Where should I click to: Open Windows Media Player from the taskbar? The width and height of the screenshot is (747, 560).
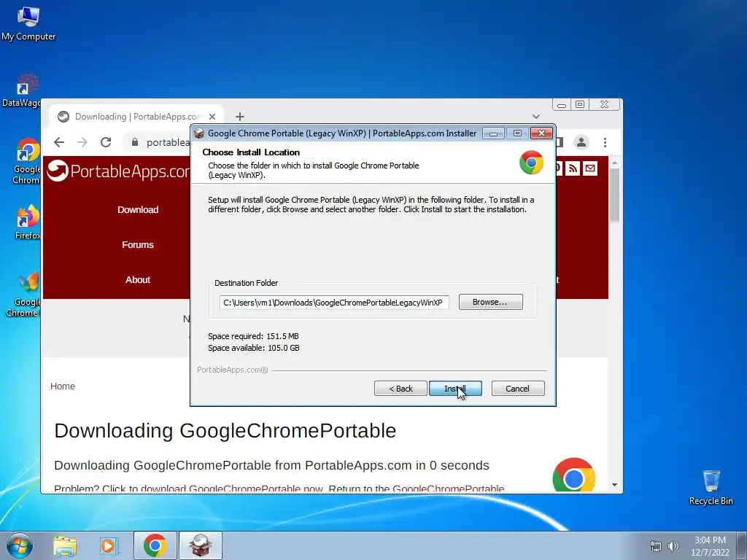coord(109,545)
